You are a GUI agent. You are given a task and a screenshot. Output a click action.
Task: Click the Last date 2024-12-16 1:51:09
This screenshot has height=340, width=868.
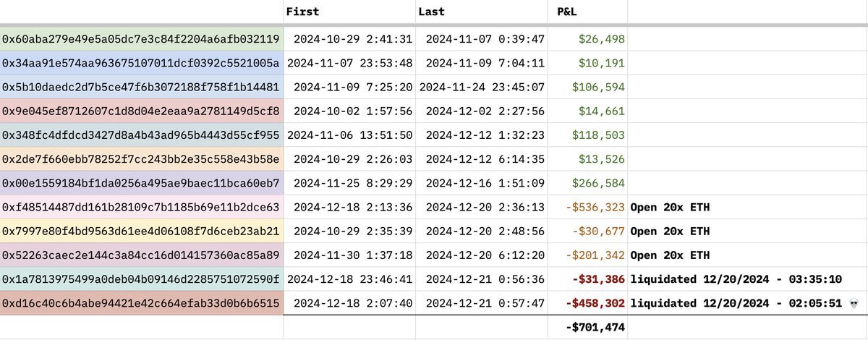(483, 183)
